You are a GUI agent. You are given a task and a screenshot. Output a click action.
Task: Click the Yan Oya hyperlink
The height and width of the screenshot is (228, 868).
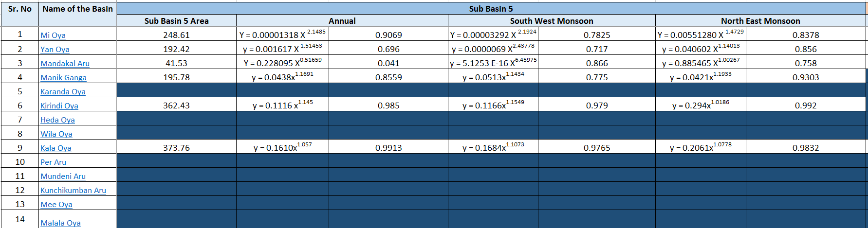tap(55, 49)
